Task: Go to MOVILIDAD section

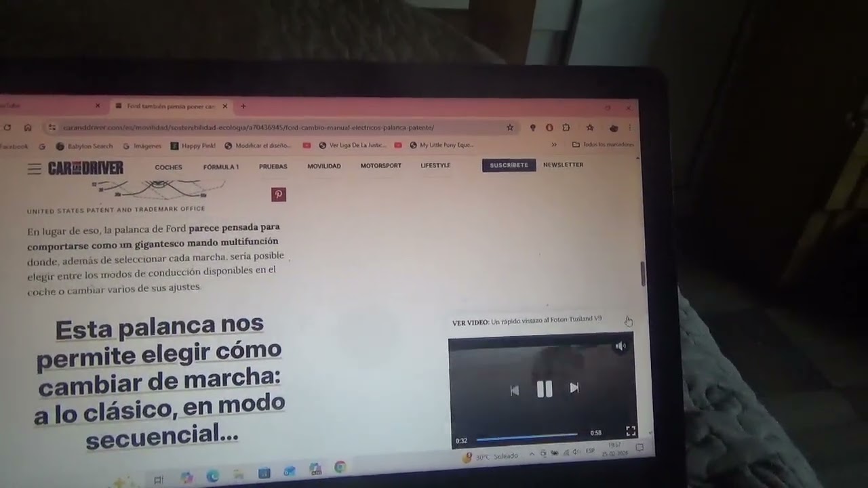Action: tap(324, 166)
